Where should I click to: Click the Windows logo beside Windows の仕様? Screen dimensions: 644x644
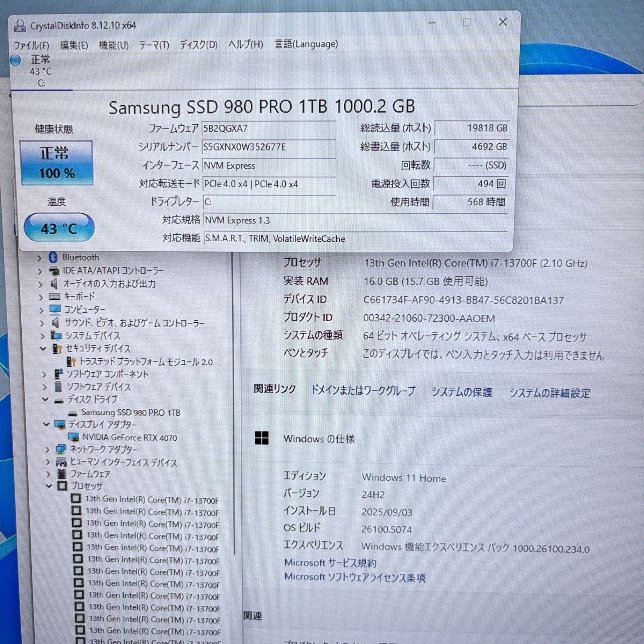pyautogui.click(x=262, y=438)
